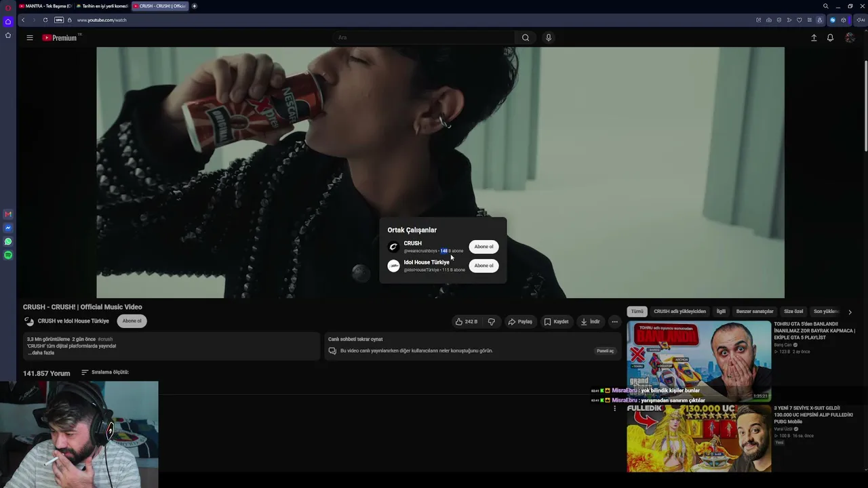Open the Sıralama ölçütü sort dropdown
The image size is (868, 488).
(x=105, y=372)
